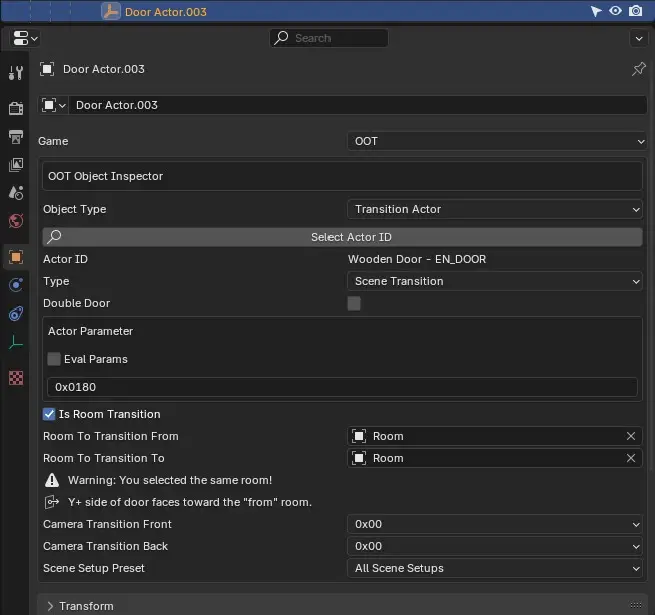Open the Texture properties tab

click(15, 378)
